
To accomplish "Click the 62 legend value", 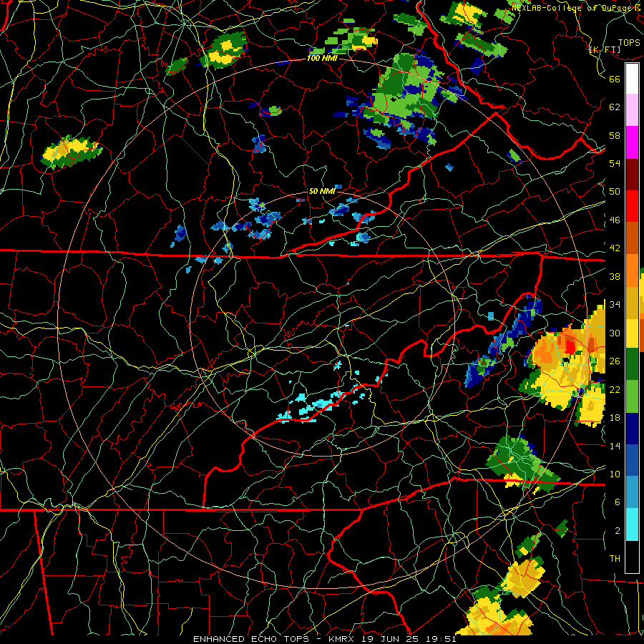I will (x=615, y=107).
